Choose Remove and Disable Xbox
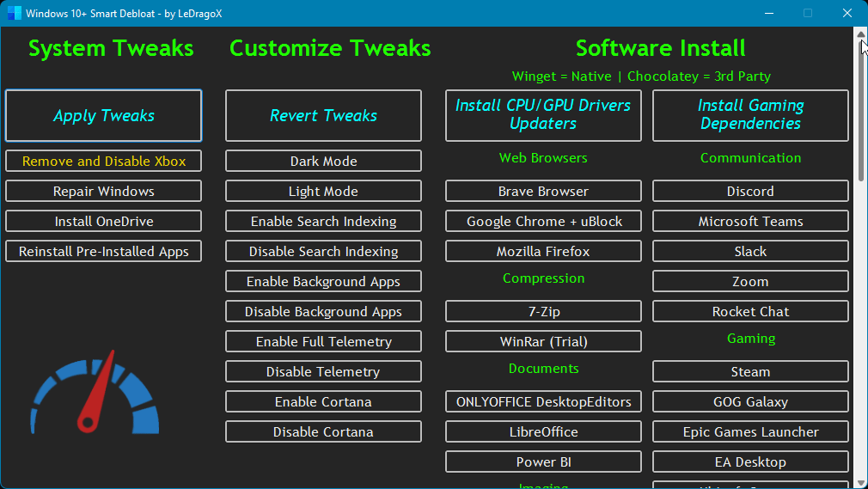The width and height of the screenshot is (868, 489). click(x=103, y=162)
